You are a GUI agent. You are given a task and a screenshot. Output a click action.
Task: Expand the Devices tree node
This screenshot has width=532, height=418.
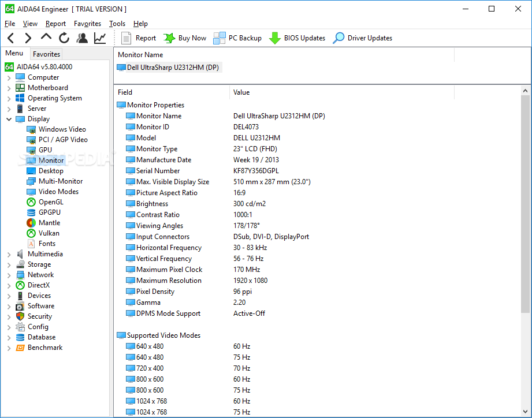9,296
